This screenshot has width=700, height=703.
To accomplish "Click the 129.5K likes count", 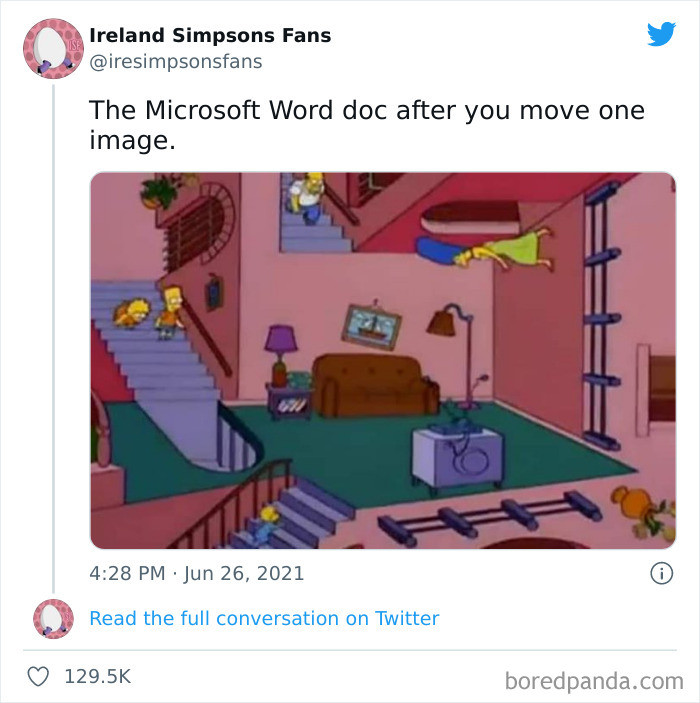I will pyautogui.click(x=98, y=676).
